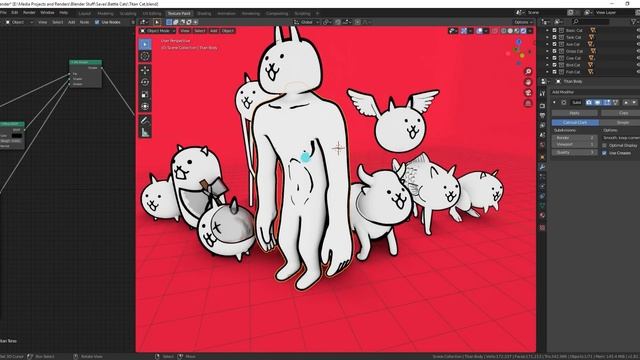
Task: Adjust the Render subdivisions field
Action: point(574,138)
